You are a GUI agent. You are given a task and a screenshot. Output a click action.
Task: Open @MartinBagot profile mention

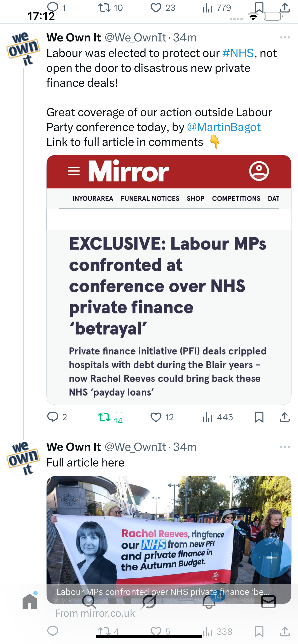224,127
